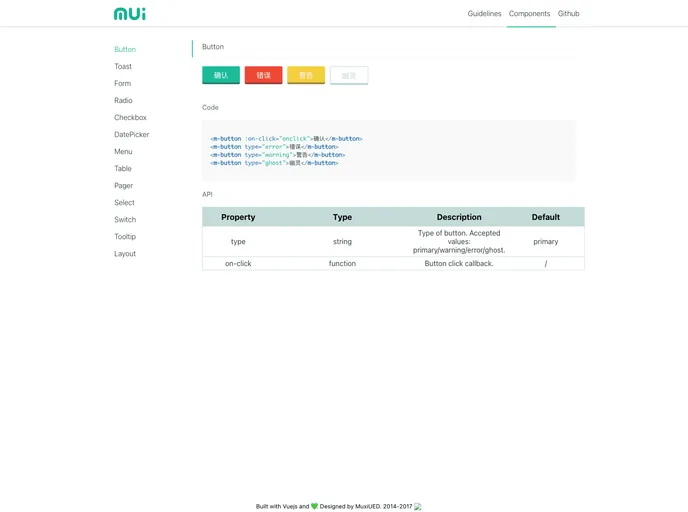The height and width of the screenshot is (512, 688).
Task: Click the Property column header
Action: [x=238, y=217]
